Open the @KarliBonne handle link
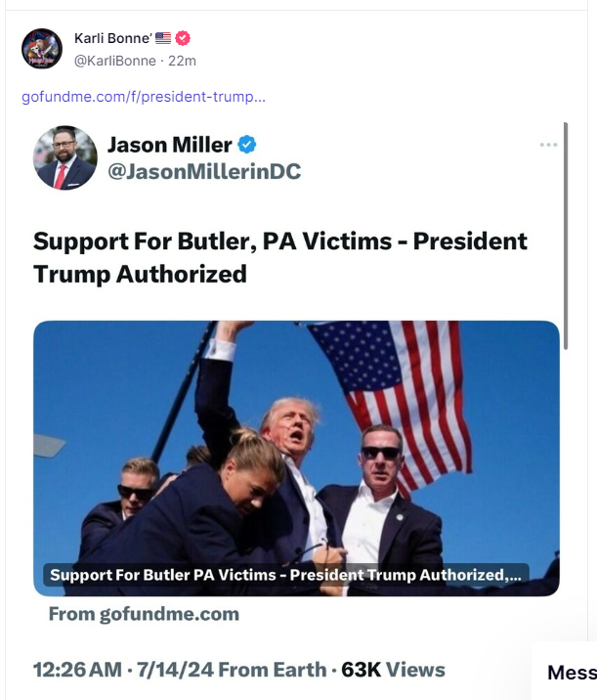The image size is (597, 700). tap(115, 61)
